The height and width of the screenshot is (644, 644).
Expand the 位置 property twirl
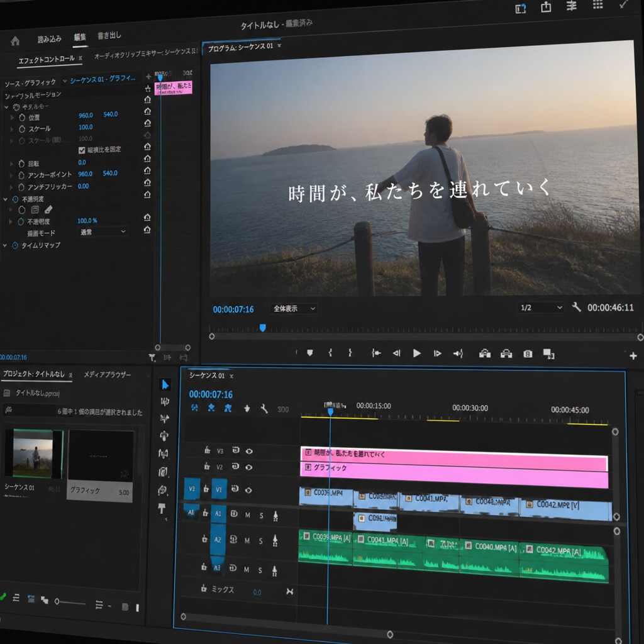coord(12,118)
